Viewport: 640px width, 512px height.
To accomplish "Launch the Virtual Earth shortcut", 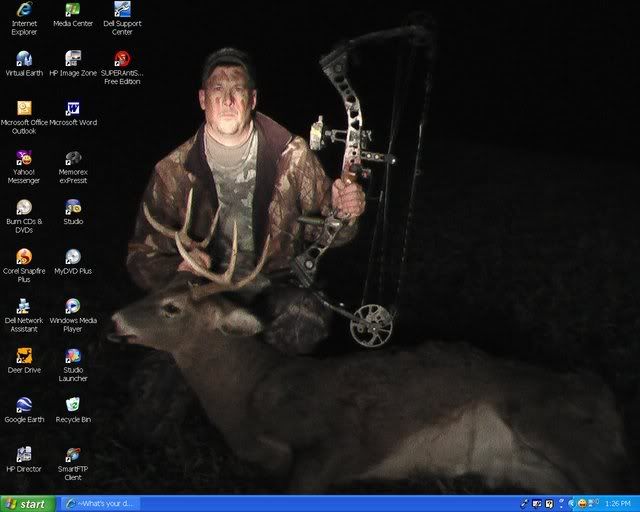I will pos(24,64).
